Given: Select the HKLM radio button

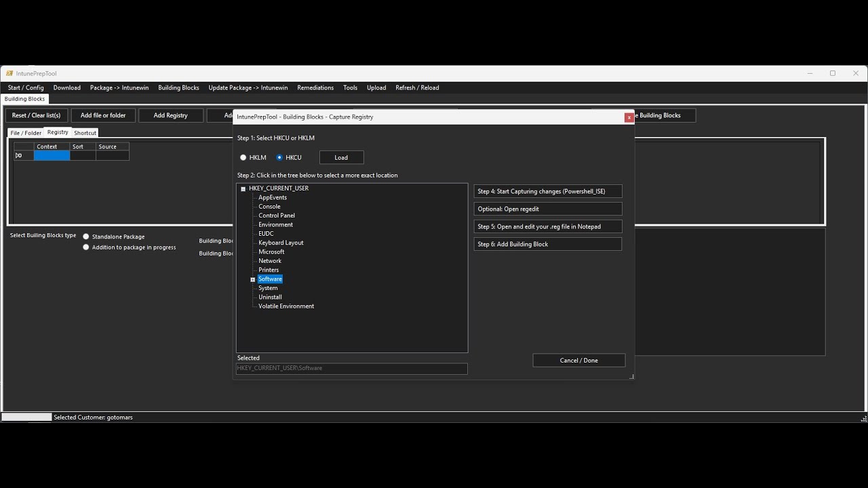Looking at the screenshot, I should coord(243,157).
